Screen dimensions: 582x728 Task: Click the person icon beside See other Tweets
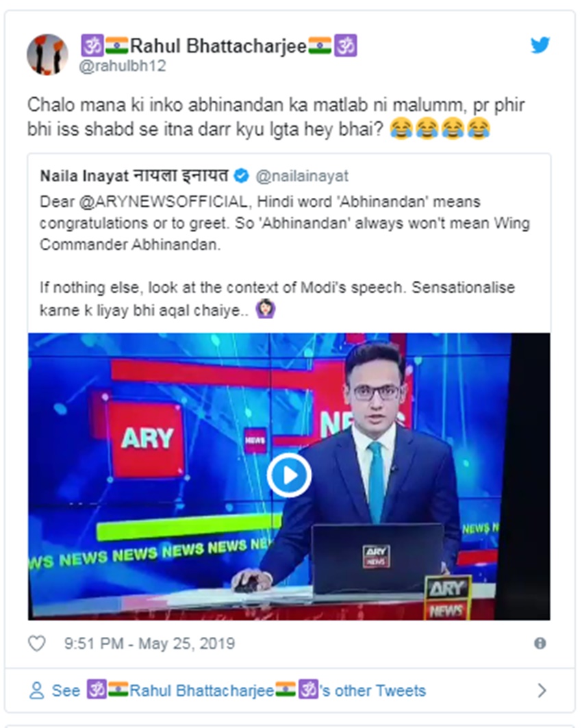tap(37, 690)
